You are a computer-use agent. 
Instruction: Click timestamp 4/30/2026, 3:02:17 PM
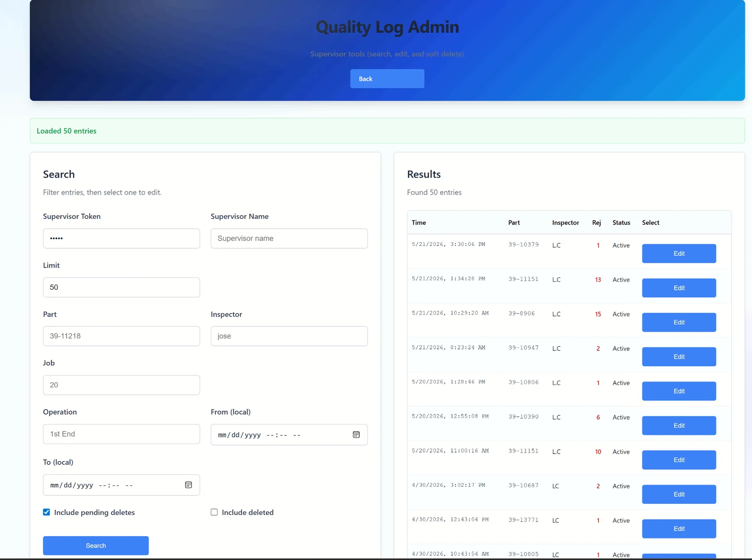(x=448, y=485)
